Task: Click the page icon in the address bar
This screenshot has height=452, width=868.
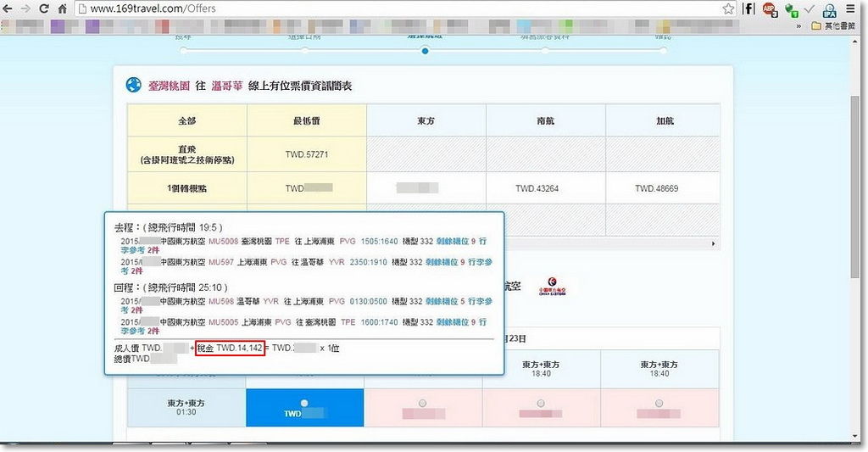Action: tap(81, 8)
